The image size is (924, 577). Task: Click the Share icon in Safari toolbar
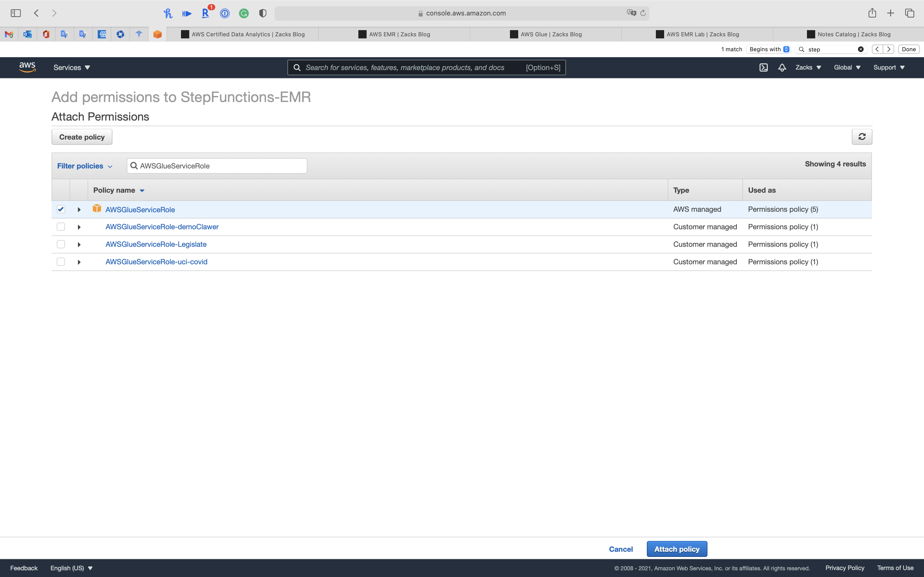(x=872, y=13)
